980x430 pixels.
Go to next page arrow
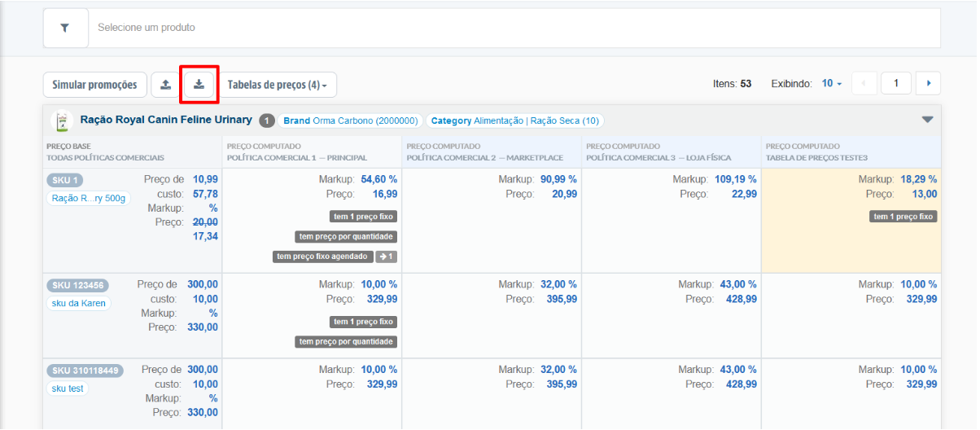click(929, 83)
